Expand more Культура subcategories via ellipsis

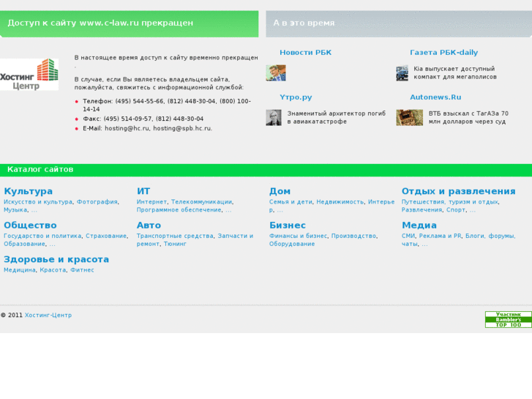34,211
